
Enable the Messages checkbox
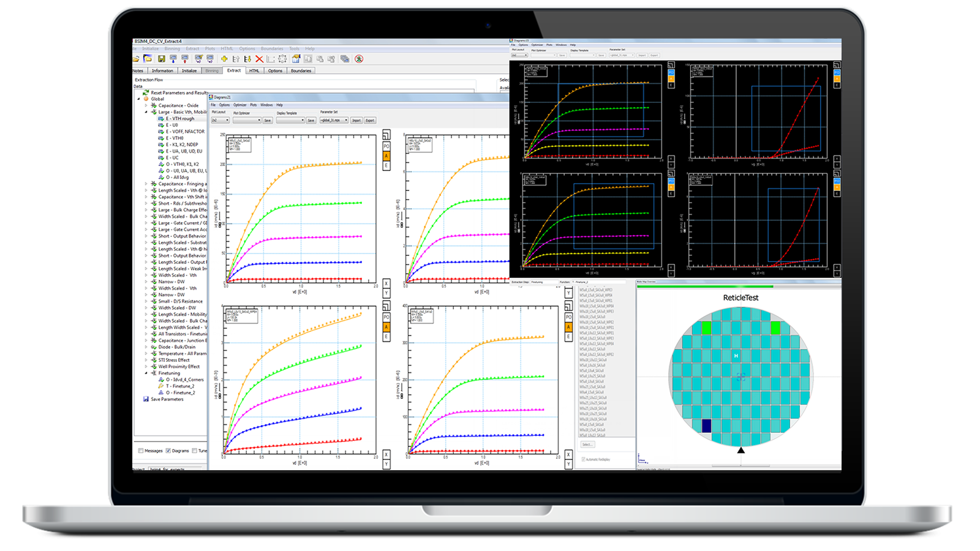(x=141, y=451)
